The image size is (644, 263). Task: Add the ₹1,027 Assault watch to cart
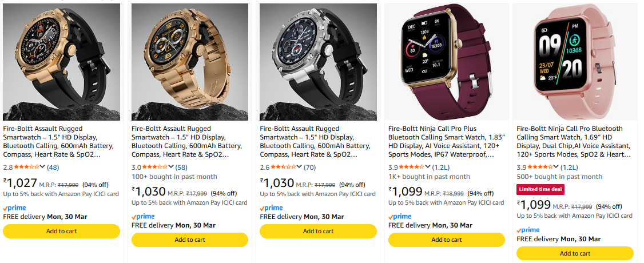click(x=62, y=231)
